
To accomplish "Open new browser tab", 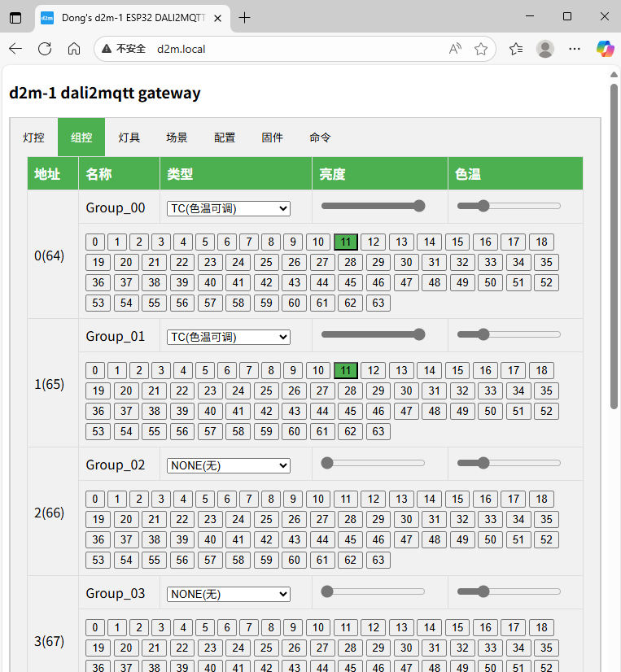I will 244,17.
